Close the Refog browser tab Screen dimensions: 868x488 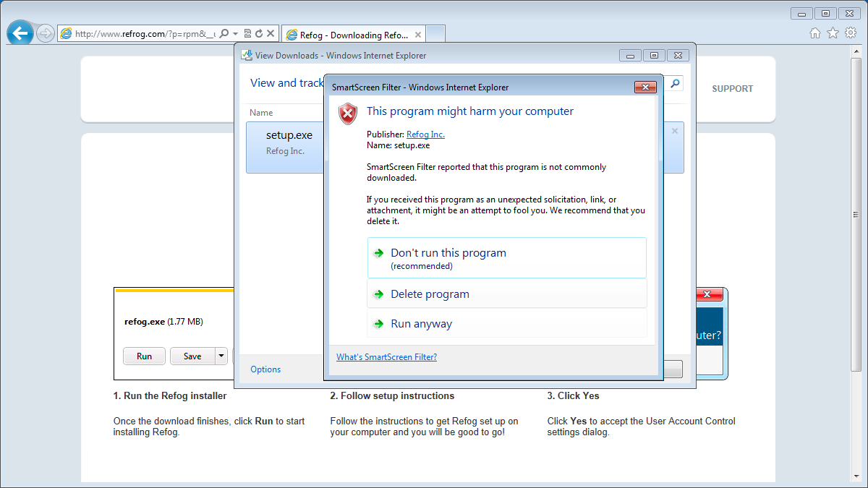(417, 35)
